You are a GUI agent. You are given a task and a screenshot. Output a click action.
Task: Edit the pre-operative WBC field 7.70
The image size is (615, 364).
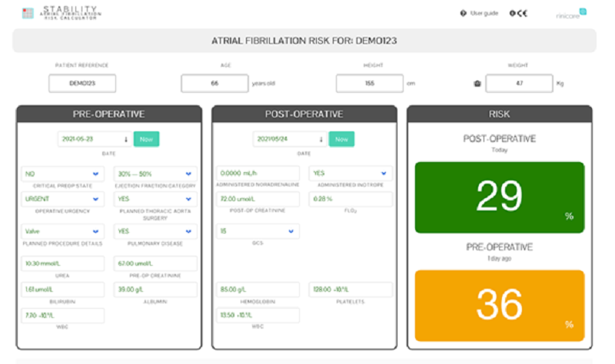[x=63, y=316]
